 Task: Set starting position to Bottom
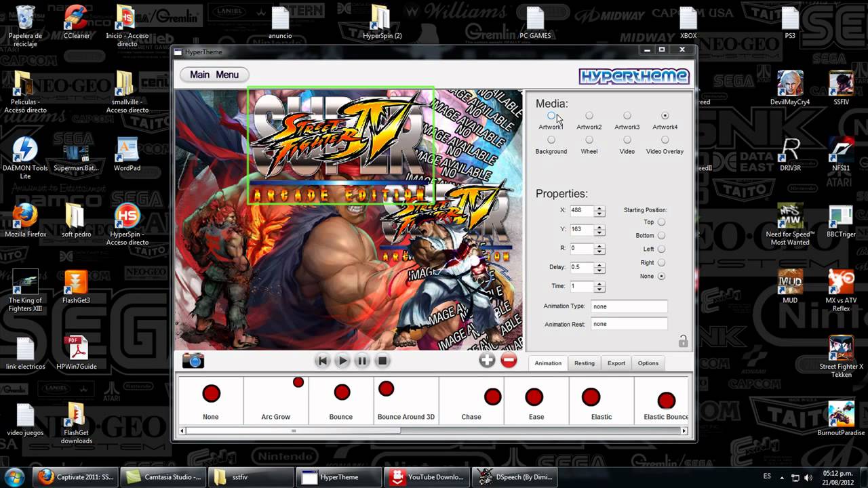[661, 236]
